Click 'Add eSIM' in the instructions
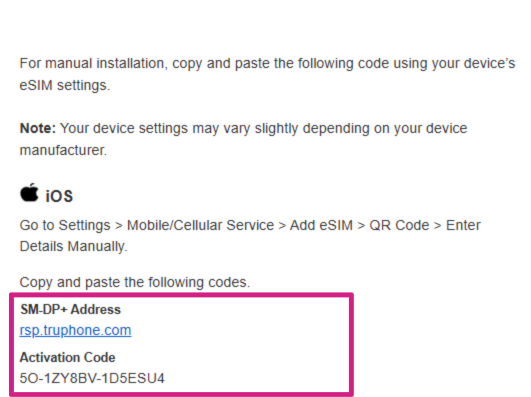The image size is (531, 397). 321,225
